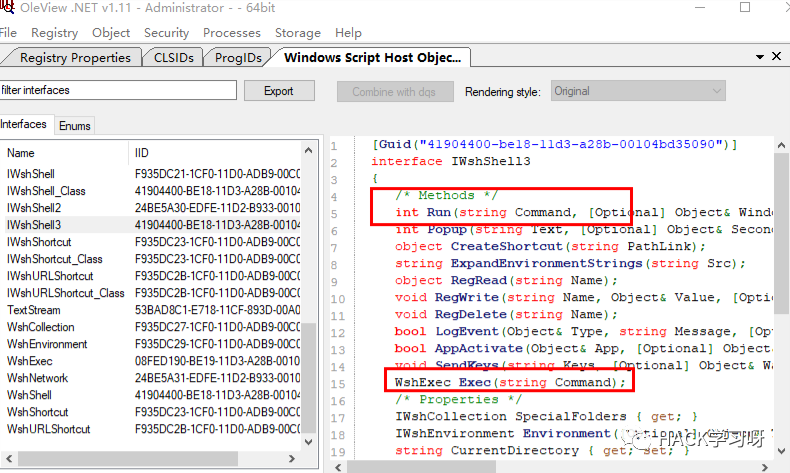
Task: Select the IWshShell_Class row
Action: [153, 191]
